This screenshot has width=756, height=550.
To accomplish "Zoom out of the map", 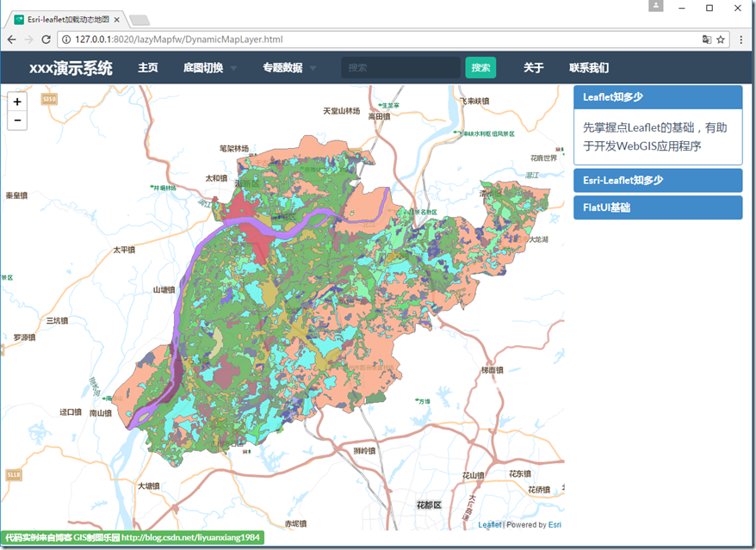I will click(17, 121).
